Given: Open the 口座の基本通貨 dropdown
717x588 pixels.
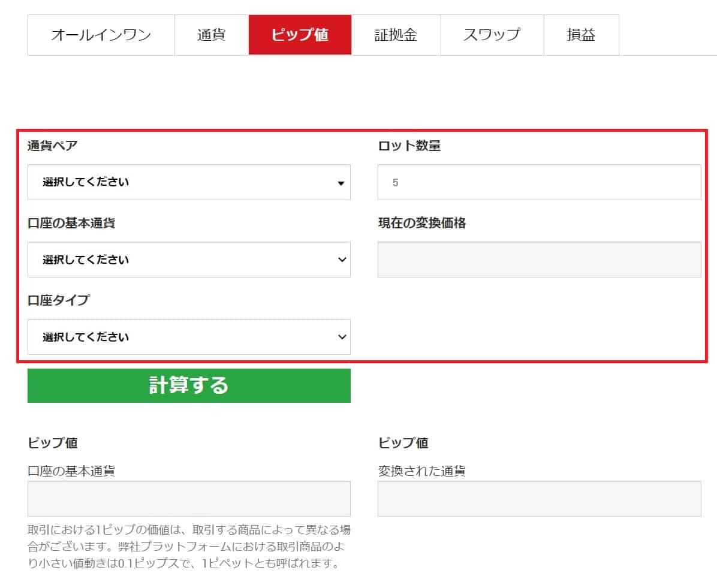Looking at the screenshot, I should 189,260.
